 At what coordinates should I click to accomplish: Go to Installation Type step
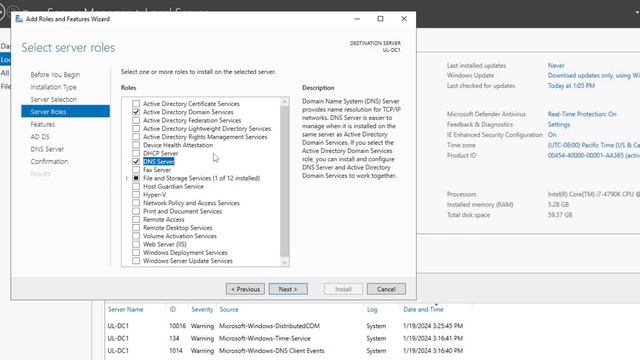[x=53, y=87]
